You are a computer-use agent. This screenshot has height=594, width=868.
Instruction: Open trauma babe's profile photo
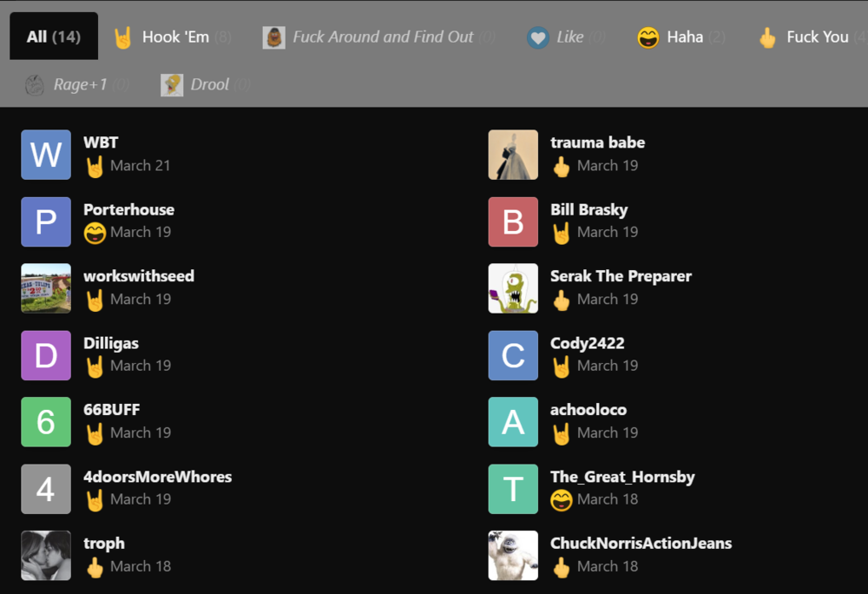(513, 155)
